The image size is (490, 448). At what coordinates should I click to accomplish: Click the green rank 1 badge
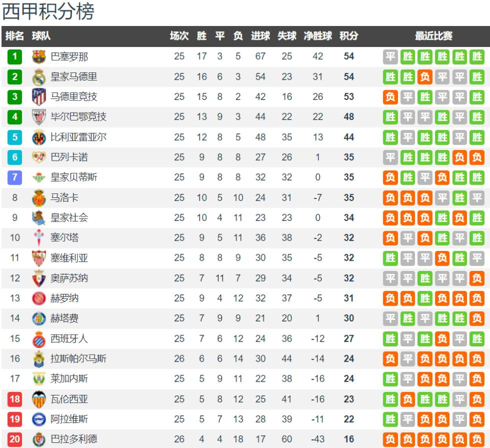pos(15,57)
